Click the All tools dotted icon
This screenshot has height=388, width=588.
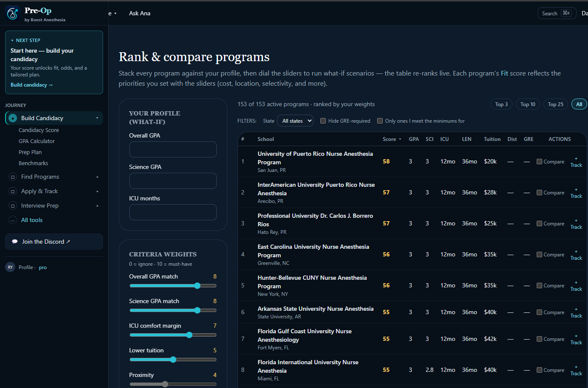pos(13,220)
